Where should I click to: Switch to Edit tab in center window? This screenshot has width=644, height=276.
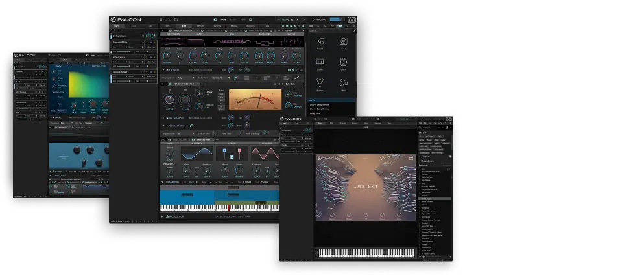[184, 26]
